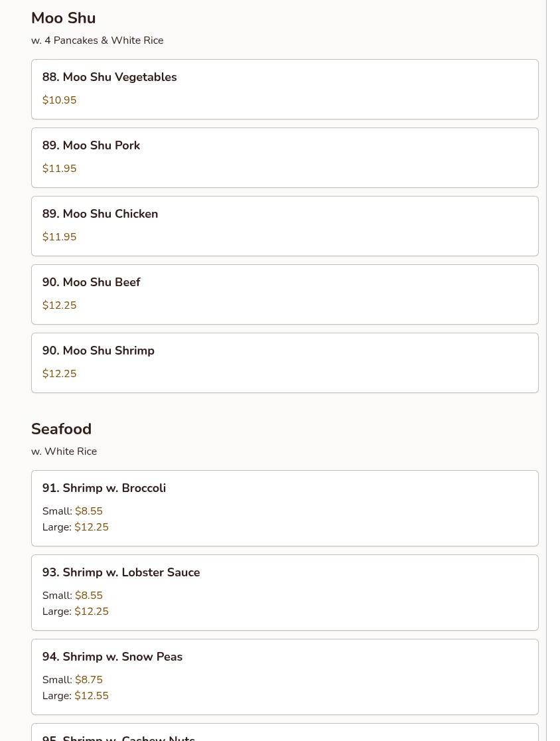Click the Shrimp w. Cashew Nuts title
The width and height of the screenshot is (560, 741).
coord(118,737)
